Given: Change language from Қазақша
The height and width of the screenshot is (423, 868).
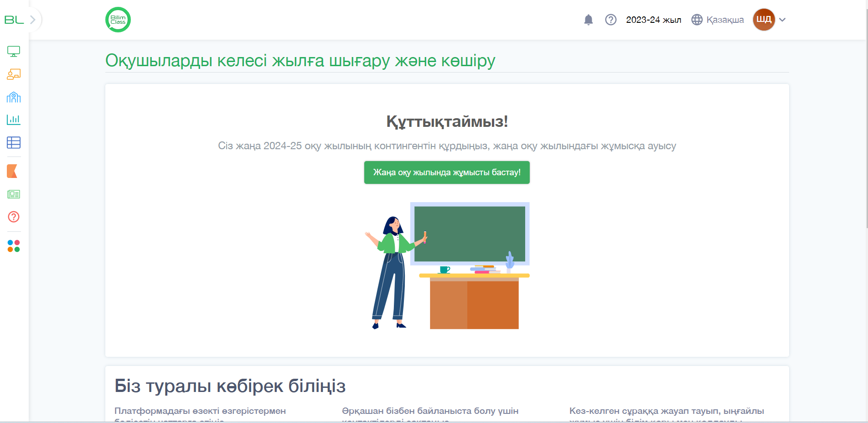Looking at the screenshot, I should (725, 20).
